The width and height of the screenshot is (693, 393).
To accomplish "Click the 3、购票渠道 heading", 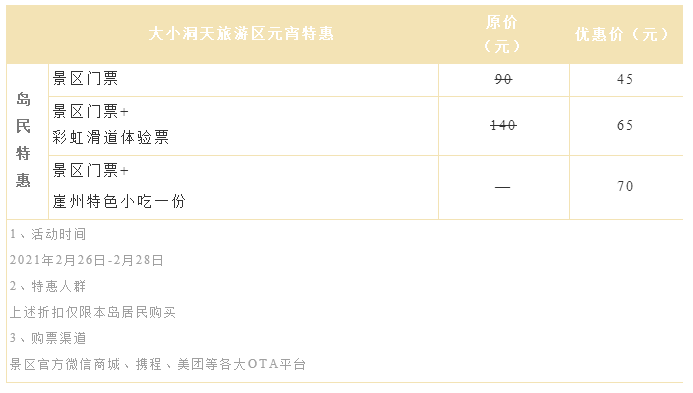I will (x=48, y=338).
